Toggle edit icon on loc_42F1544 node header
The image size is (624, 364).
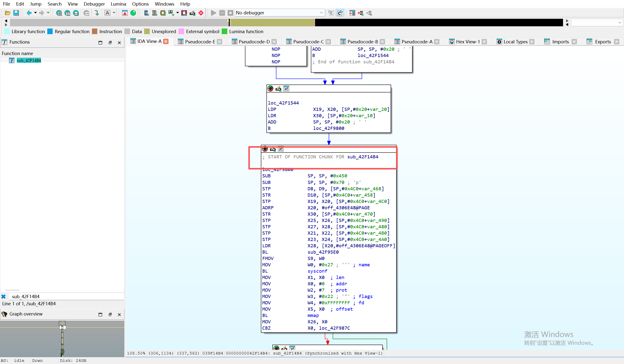coord(278,89)
